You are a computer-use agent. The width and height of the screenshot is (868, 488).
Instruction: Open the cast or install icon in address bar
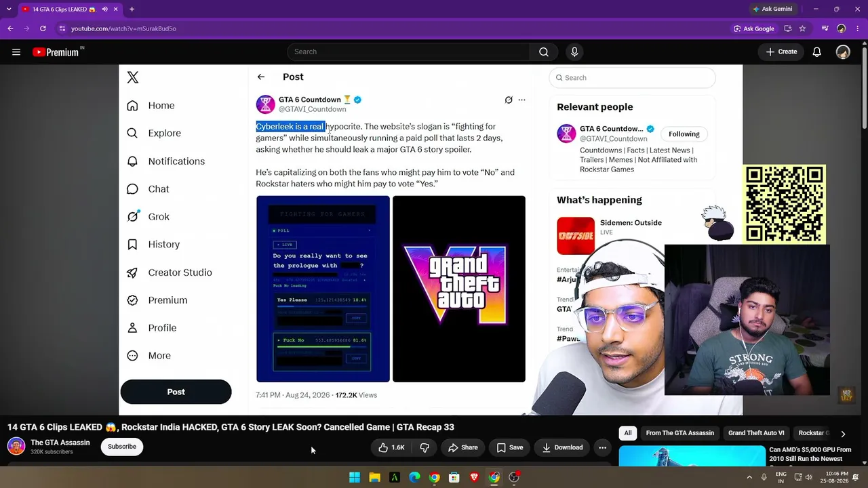[787, 28]
